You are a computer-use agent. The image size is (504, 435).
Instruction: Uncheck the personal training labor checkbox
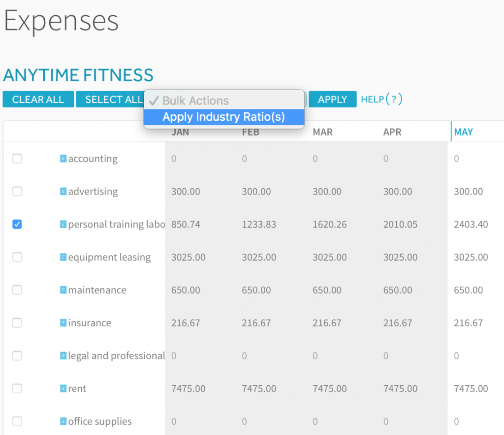coord(17,224)
